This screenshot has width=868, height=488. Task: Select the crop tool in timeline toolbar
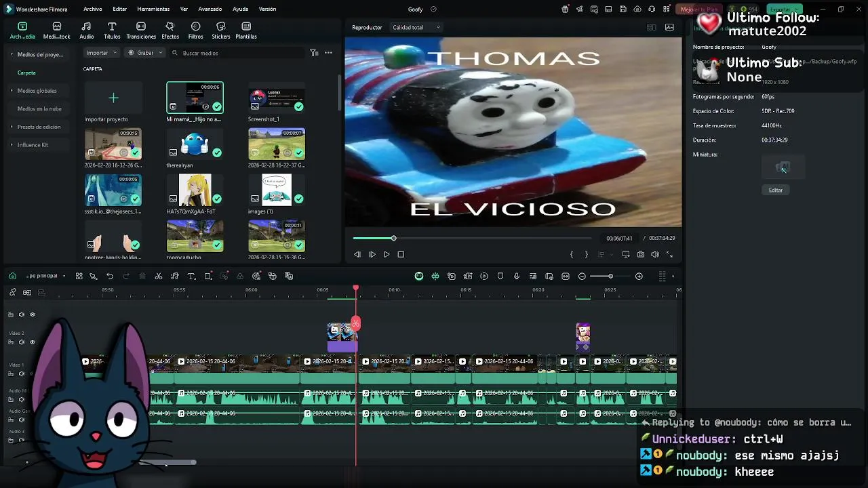[x=208, y=276]
